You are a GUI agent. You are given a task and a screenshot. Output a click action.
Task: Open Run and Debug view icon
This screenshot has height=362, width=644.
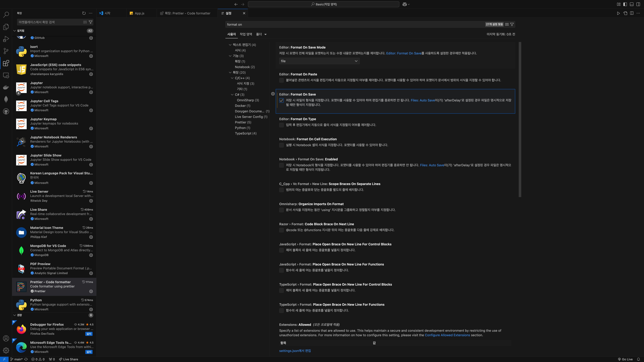click(x=6, y=39)
